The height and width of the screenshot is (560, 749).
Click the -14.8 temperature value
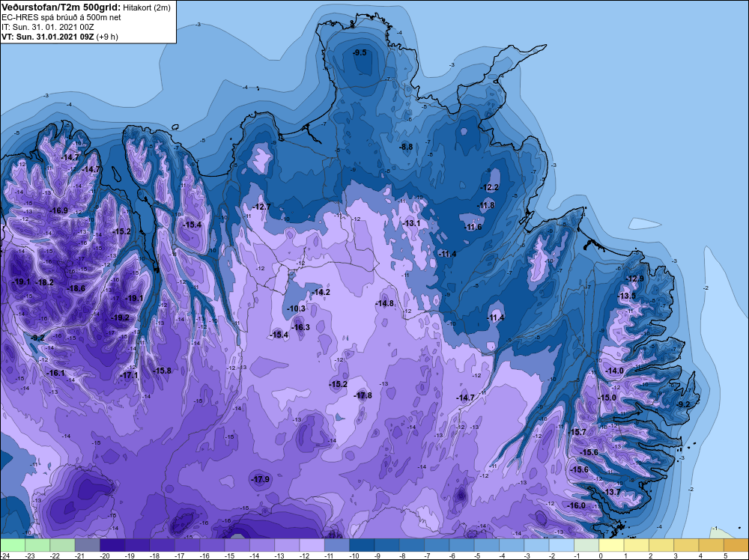(384, 303)
